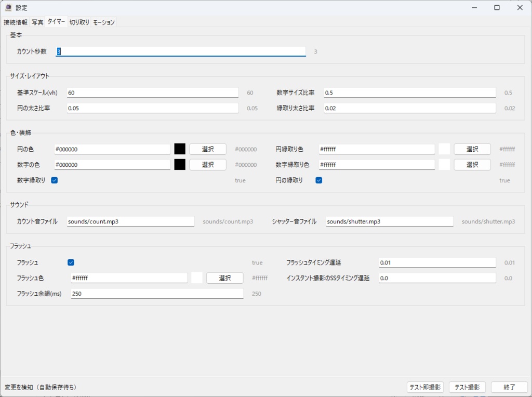Viewport: 532px width, 397px height.
Task: Open 選択 picker for 円縁取り色
Action: [472, 149]
